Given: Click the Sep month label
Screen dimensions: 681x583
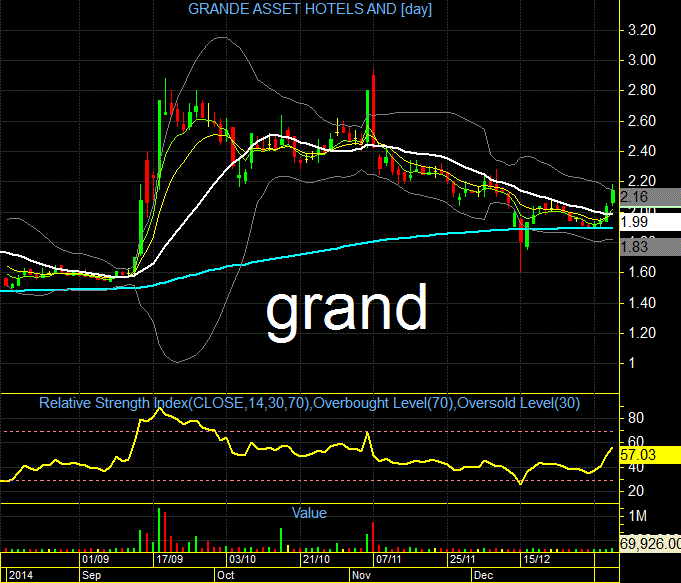Looking at the screenshot, I should coord(91,575).
